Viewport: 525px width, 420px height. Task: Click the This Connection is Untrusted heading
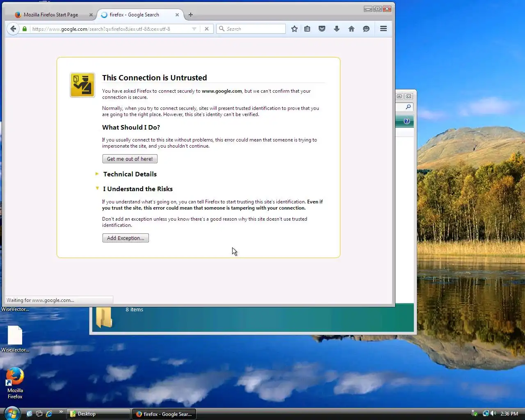[x=155, y=78]
